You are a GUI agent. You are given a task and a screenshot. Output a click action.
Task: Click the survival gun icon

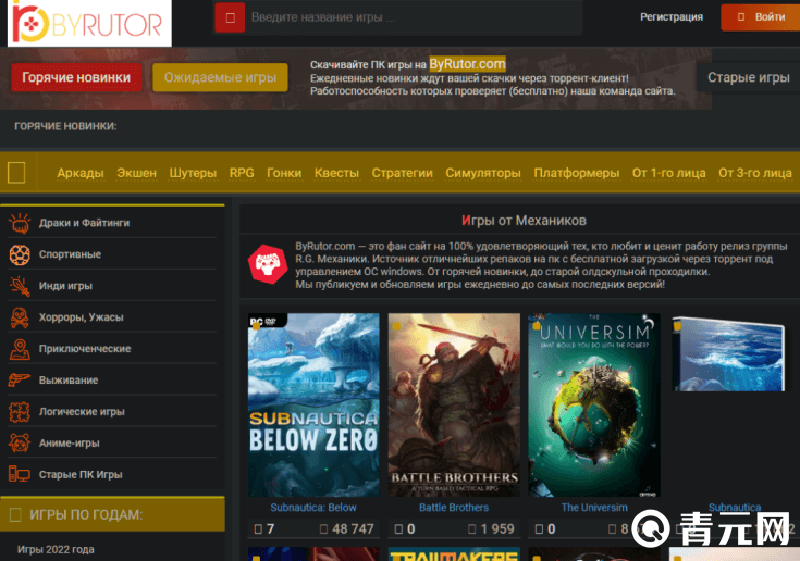pyautogui.click(x=19, y=380)
